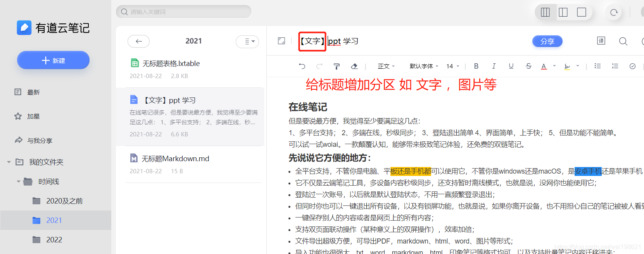Expand the note to fullscreen icon
The width and height of the screenshot is (644, 254).
[x=281, y=41]
